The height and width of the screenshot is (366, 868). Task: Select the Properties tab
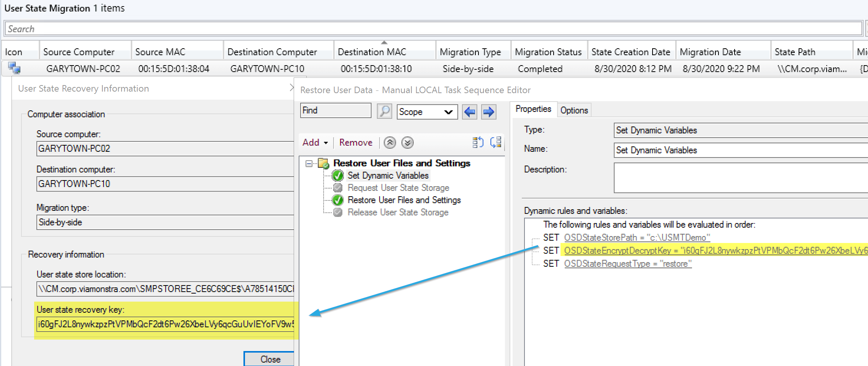tap(533, 109)
